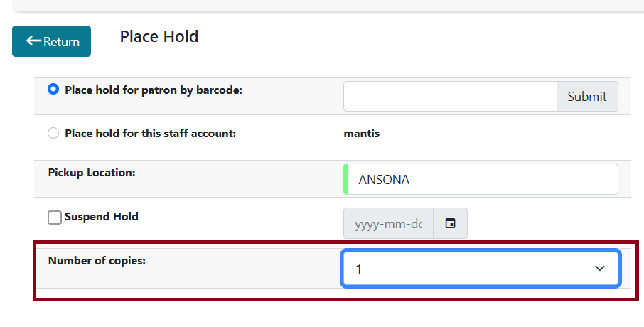The image size is (644, 327).
Task: Click the chevron on Number of copies dropdown
Action: tap(599, 269)
